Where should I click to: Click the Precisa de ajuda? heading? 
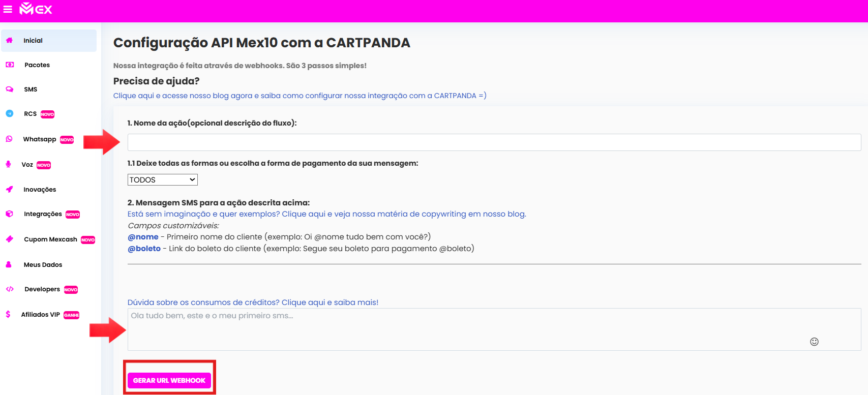156,81
